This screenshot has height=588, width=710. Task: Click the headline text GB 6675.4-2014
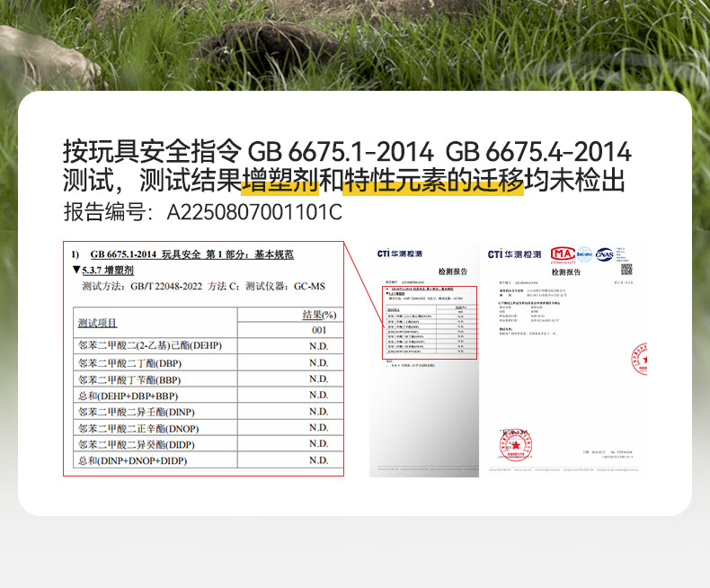pos(538,151)
